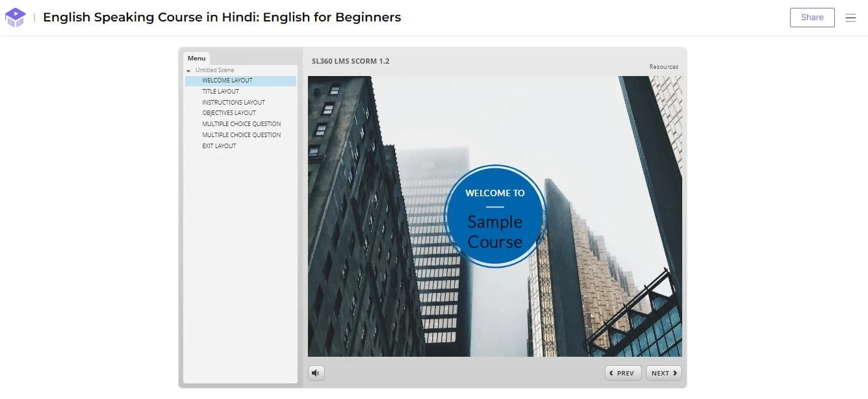Go to the previous slide with PREV

[623, 373]
